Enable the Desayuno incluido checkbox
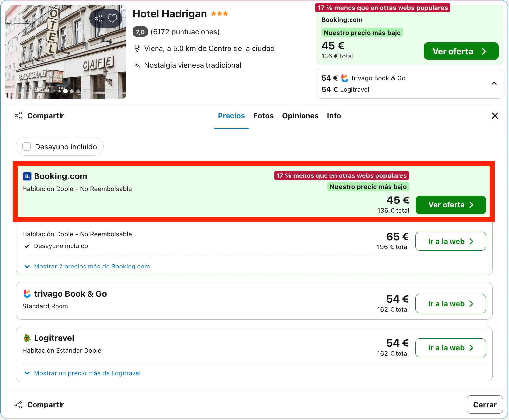Image resolution: width=509 pixels, height=420 pixels. point(27,147)
